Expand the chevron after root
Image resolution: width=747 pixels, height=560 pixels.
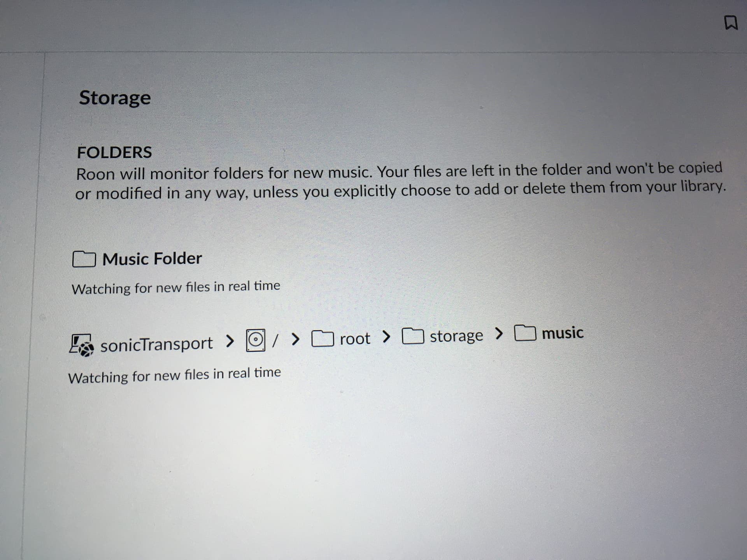(386, 337)
